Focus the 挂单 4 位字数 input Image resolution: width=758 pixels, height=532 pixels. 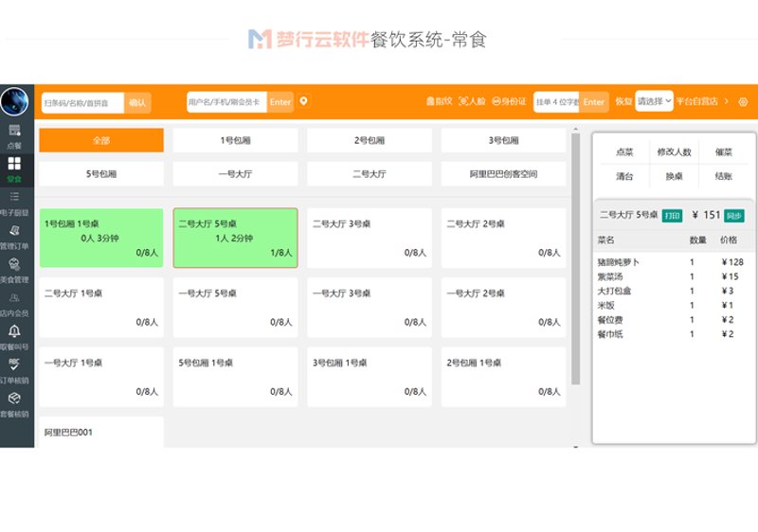click(556, 102)
